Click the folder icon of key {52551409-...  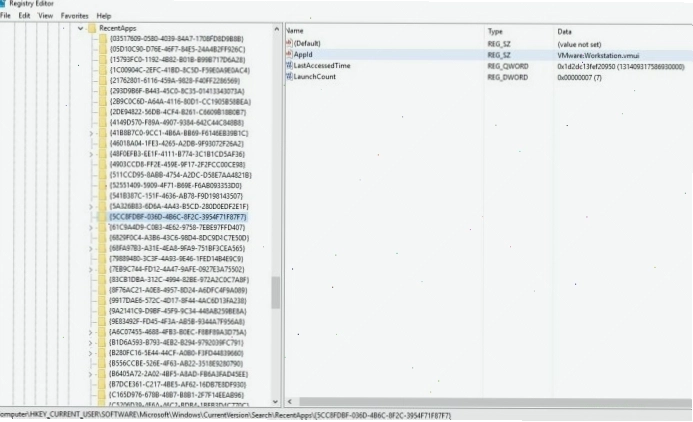tap(103, 186)
